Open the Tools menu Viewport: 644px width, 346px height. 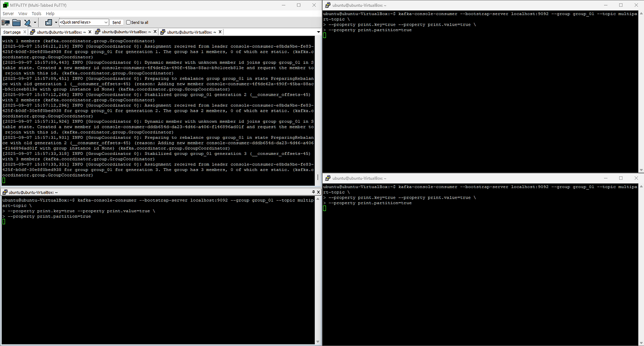[x=36, y=14]
